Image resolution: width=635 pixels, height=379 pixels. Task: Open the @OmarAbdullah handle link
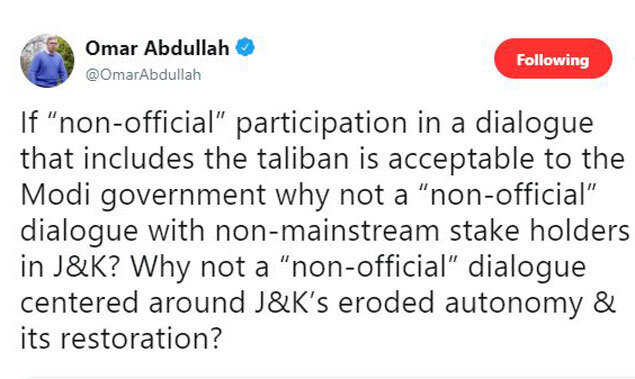click(x=143, y=75)
